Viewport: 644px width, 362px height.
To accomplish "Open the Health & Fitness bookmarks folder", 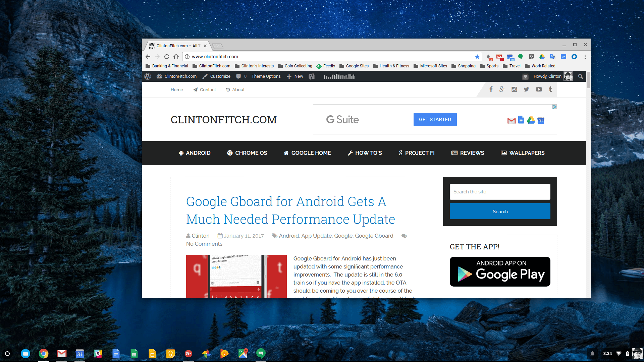I will coord(391,66).
